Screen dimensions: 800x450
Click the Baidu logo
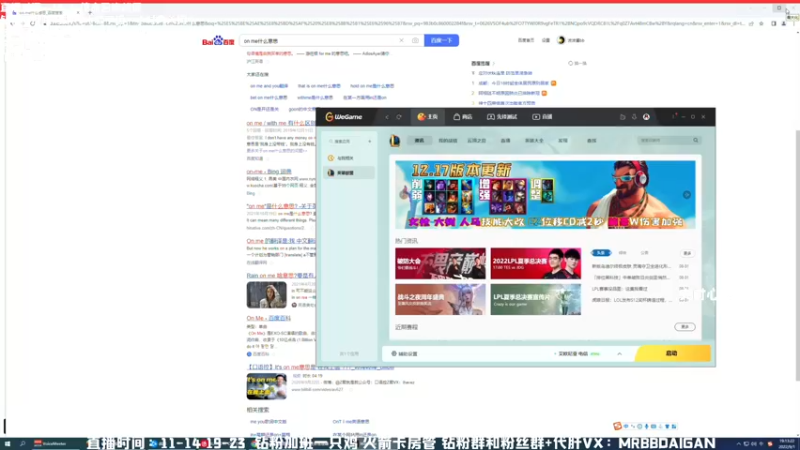click(218, 41)
